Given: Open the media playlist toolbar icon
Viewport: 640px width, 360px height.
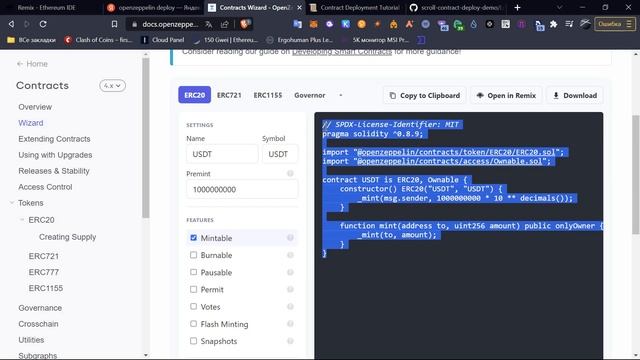Looking at the screenshot, I should click(x=569, y=24).
